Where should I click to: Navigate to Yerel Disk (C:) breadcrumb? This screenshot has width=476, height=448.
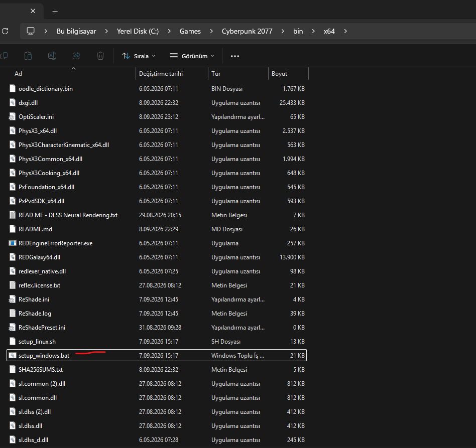click(138, 31)
